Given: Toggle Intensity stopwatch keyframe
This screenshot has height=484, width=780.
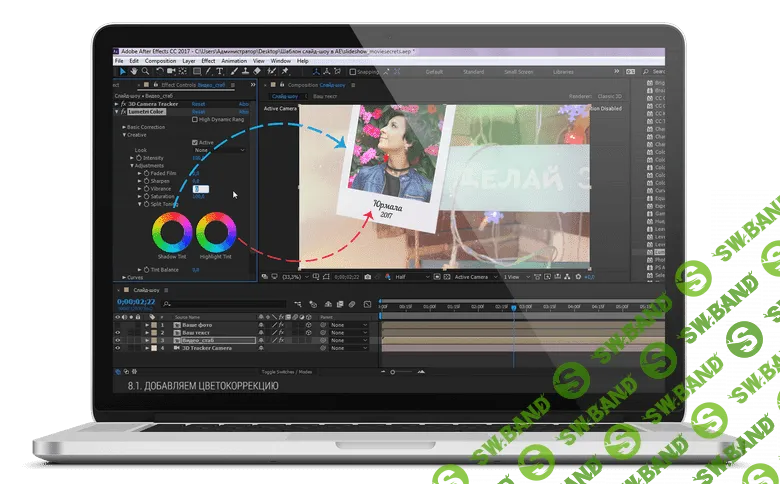Looking at the screenshot, I should [x=139, y=158].
